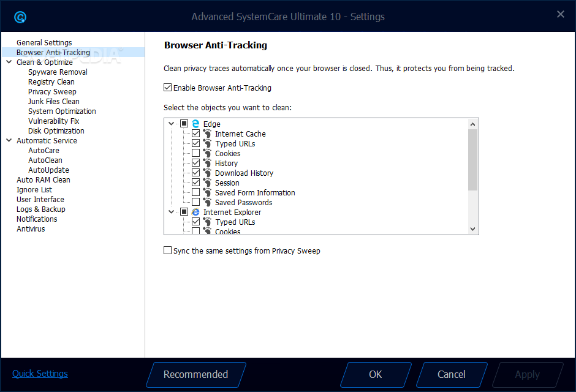
Task: Open User Interface settings
Action: [x=40, y=199]
